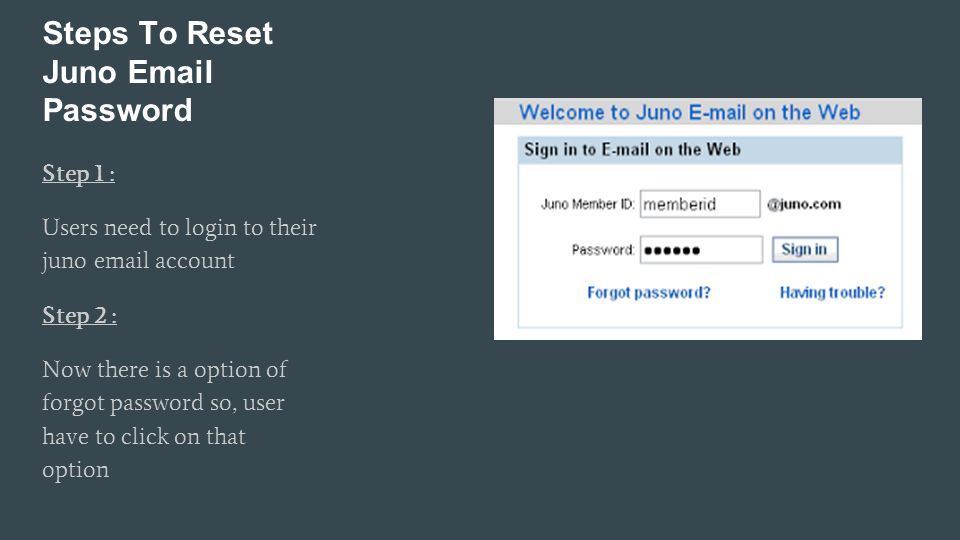This screenshot has width=960, height=540.
Task: Click the Juno Member ID input field
Action: coord(700,204)
